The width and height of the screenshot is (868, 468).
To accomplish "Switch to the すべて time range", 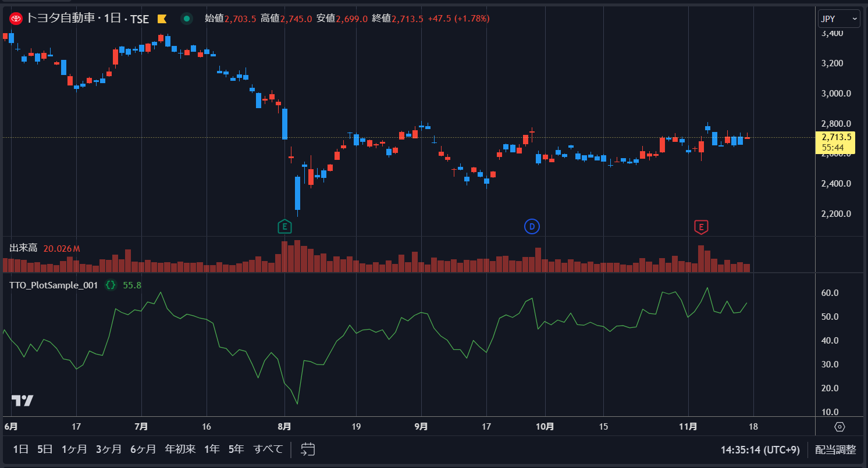I will pos(268,449).
